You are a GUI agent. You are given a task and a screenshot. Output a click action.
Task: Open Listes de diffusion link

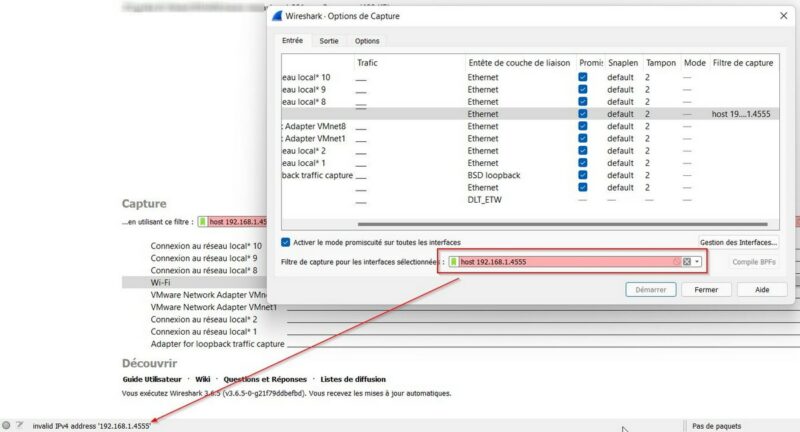tap(353, 379)
